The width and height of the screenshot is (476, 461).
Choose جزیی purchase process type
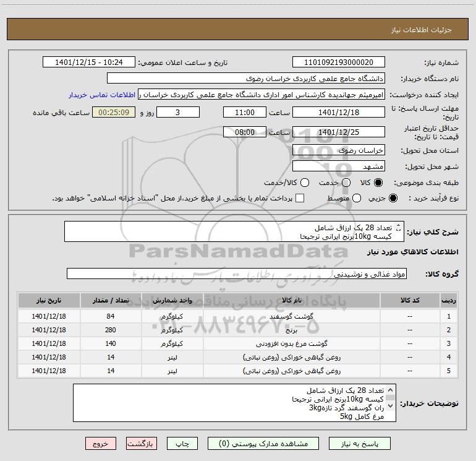(393, 198)
